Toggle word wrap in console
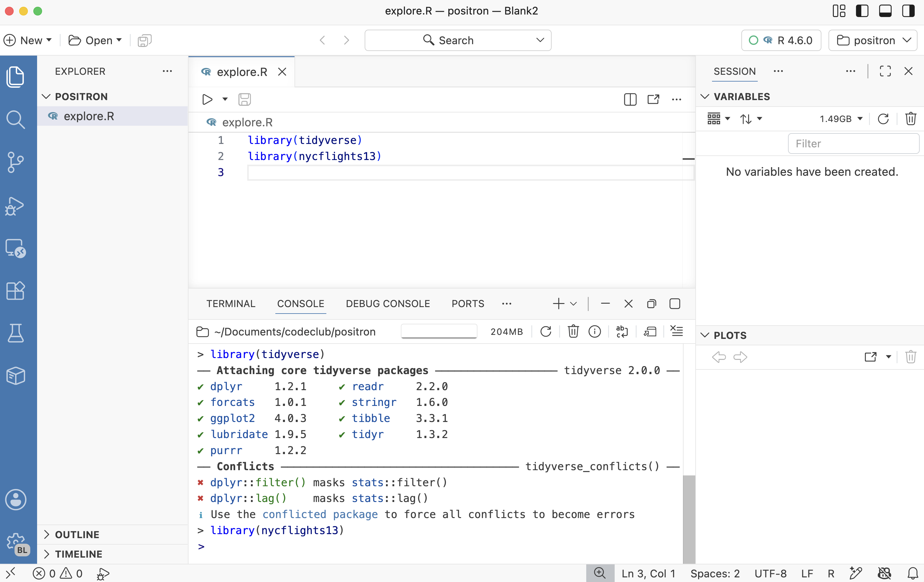924x582 pixels. point(622,331)
